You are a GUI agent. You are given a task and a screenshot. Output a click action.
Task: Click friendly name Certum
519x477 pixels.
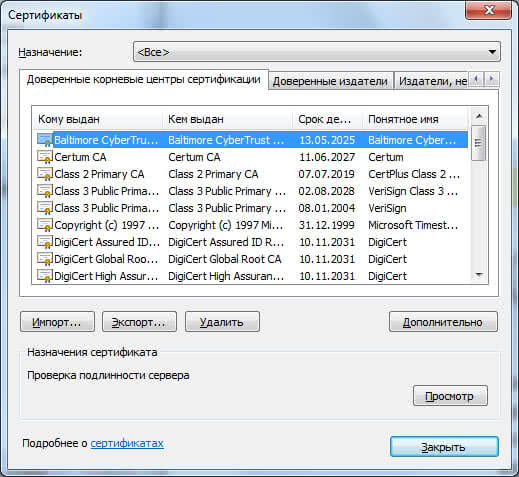[386, 157]
